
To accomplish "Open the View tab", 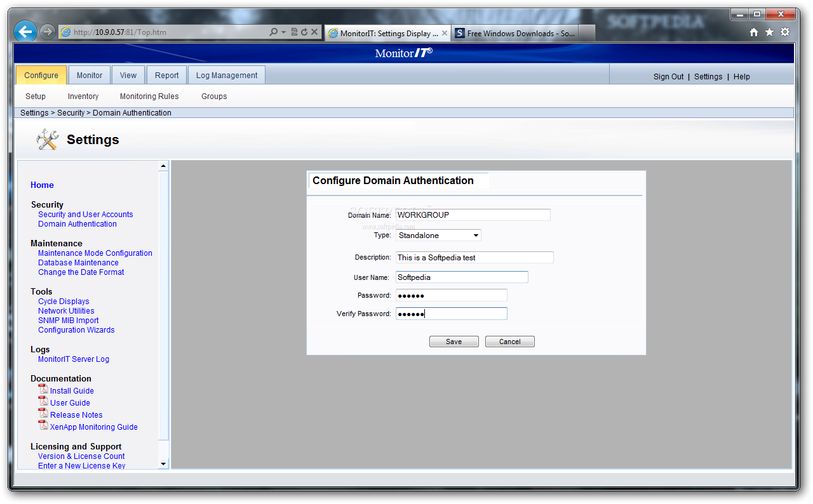I will 128,75.
